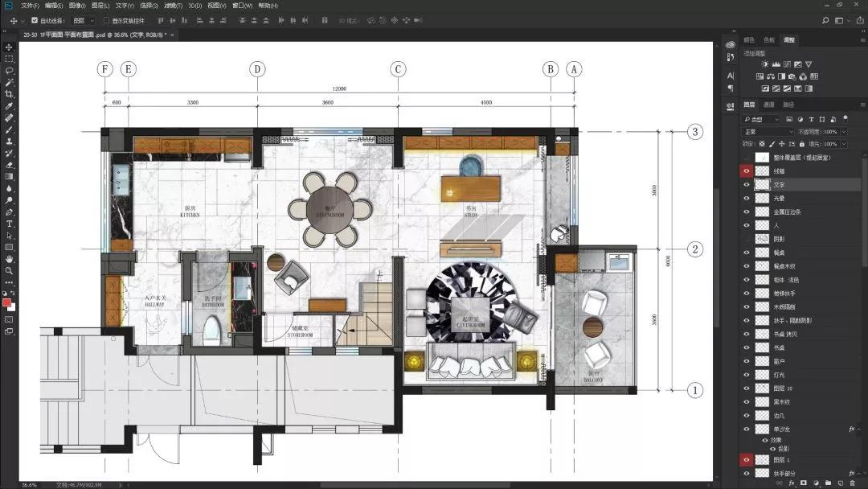Select the Pen tool

click(9, 212)
